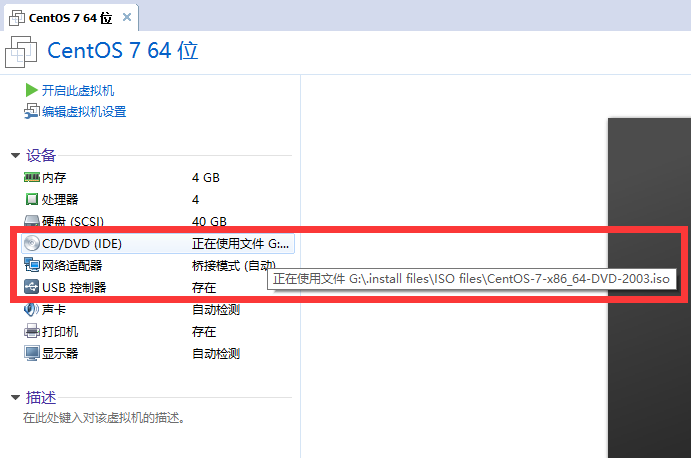The width and height of the screenshot is (691, 458).
Task: Collapse the 设备 (Devices) section
Action: coord(15,155)
